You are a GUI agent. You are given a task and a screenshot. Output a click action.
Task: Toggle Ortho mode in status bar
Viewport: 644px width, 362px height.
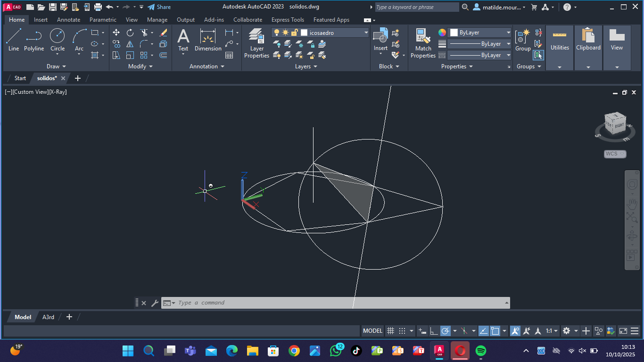[x=434, y=331]
